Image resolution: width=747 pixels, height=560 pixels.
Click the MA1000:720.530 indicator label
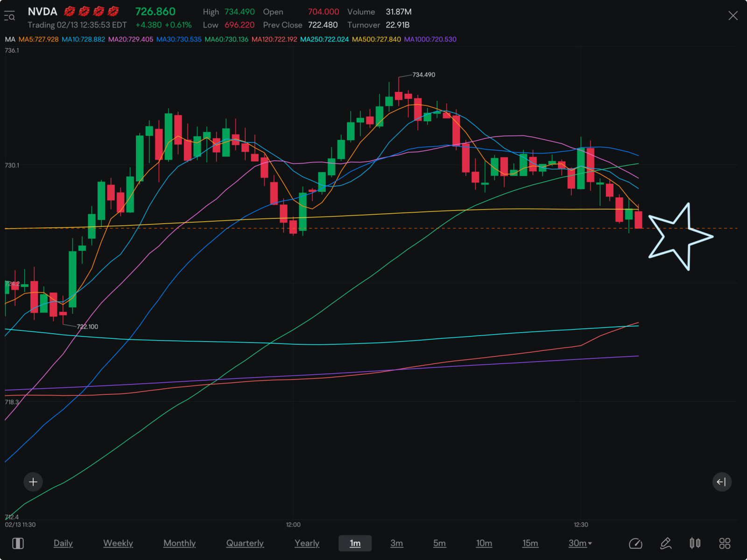point(430,39)
